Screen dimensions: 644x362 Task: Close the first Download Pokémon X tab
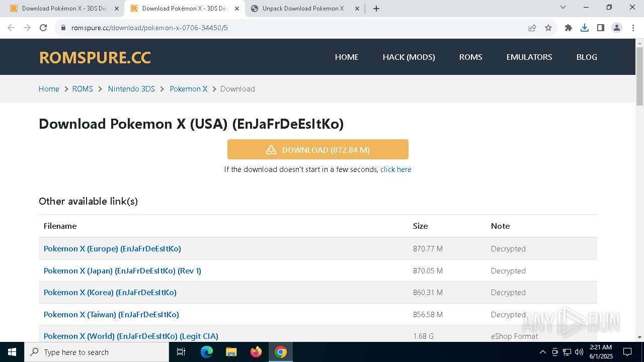click(117, 9)
